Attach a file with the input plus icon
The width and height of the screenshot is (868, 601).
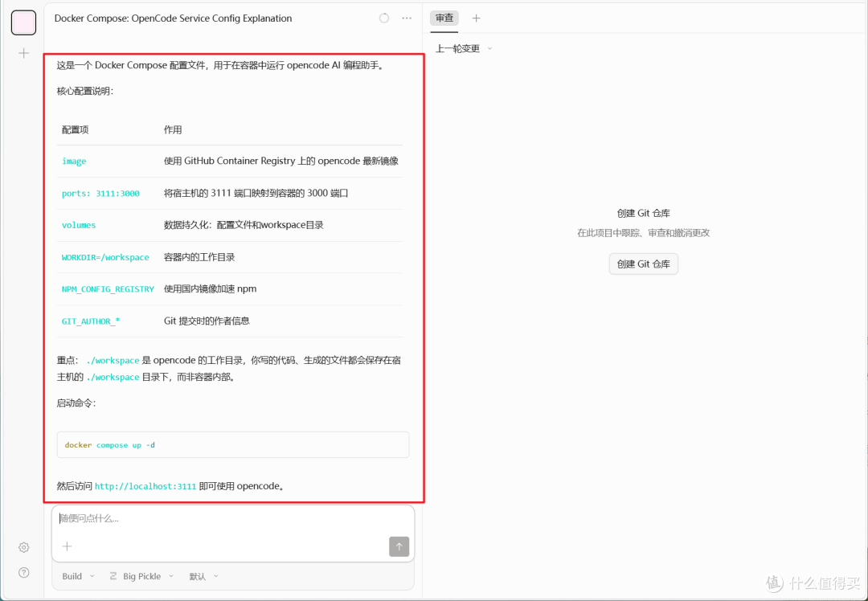(x=67, y=546)
